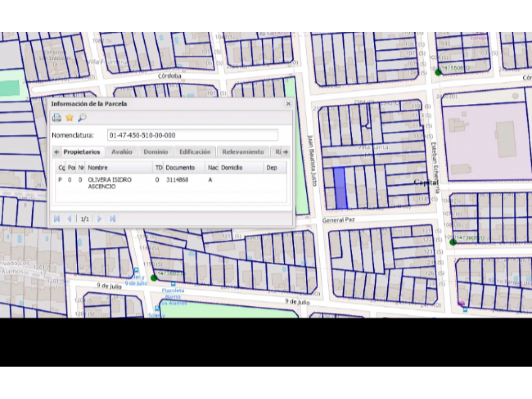Show the Relevamiento tab
Screen dimensions: 532x399
coord(243,152)
